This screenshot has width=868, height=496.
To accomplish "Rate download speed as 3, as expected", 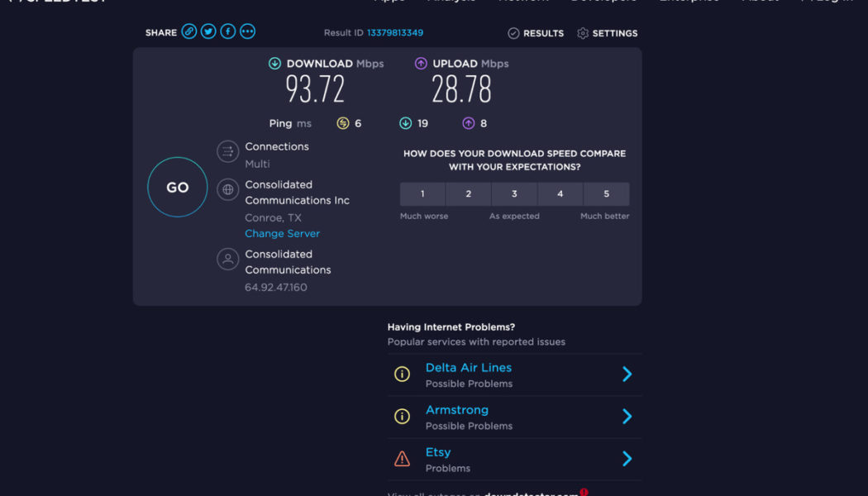I will pos(514,193).
